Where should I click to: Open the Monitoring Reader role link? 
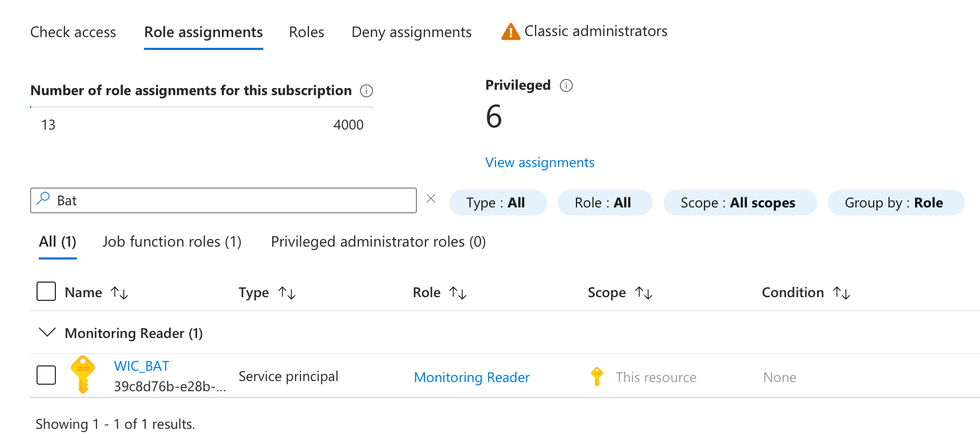click(x=472, y=377)
